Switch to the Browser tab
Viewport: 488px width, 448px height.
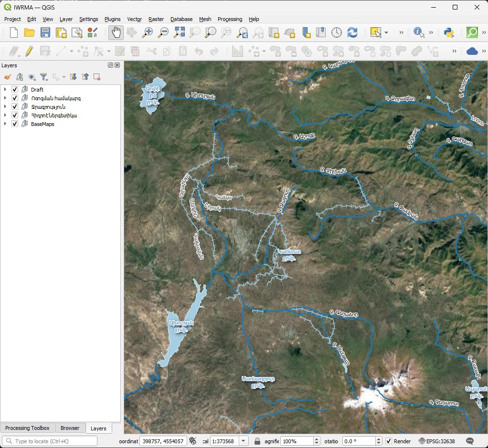(70, 428)
